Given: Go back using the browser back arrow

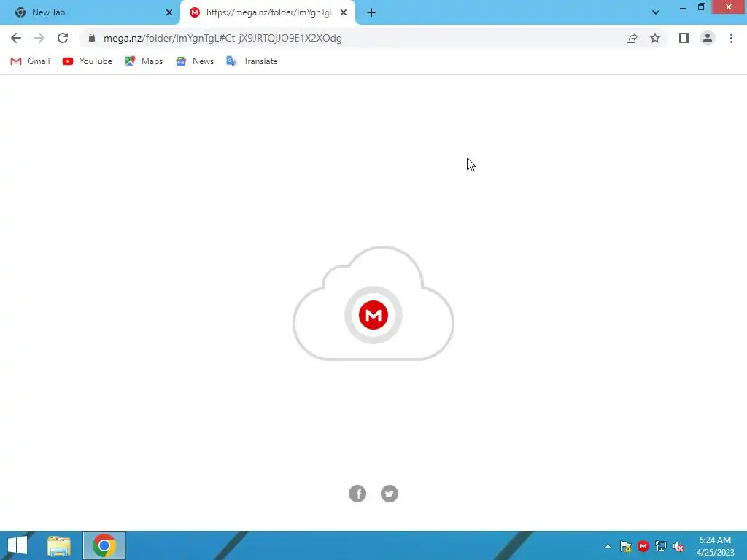Looking at the screenshot, I should tap(16, 38).
